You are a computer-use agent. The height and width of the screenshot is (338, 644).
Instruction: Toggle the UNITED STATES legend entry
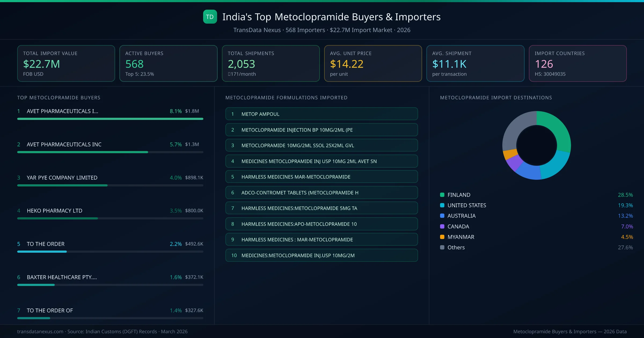[467, 205]
